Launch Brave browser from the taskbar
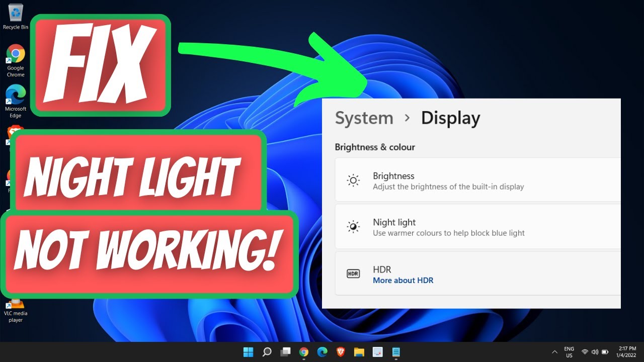This screenshot has height=362, width=644. (341, 352)
